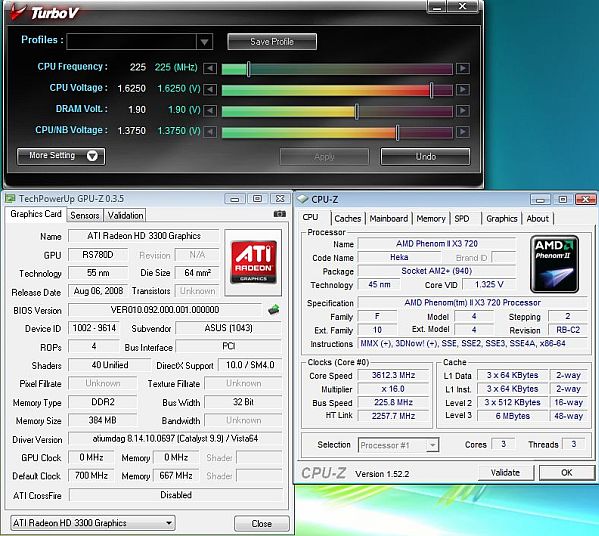Open the SPD tab in CPU-Z
This screenshot has width=599, height=536.
coord(461,219)
